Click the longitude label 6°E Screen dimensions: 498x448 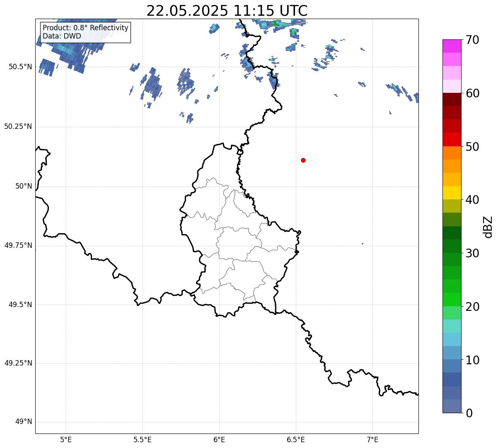[x=219, y=439]
